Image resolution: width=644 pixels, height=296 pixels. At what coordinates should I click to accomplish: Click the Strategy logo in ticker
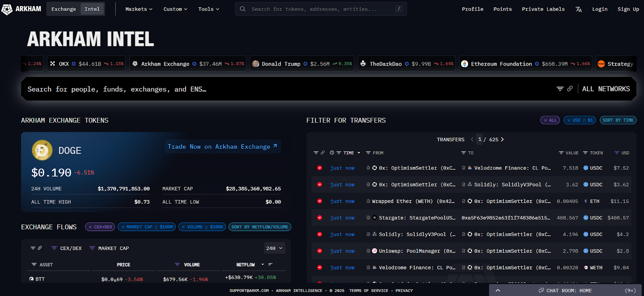[601, 64]
